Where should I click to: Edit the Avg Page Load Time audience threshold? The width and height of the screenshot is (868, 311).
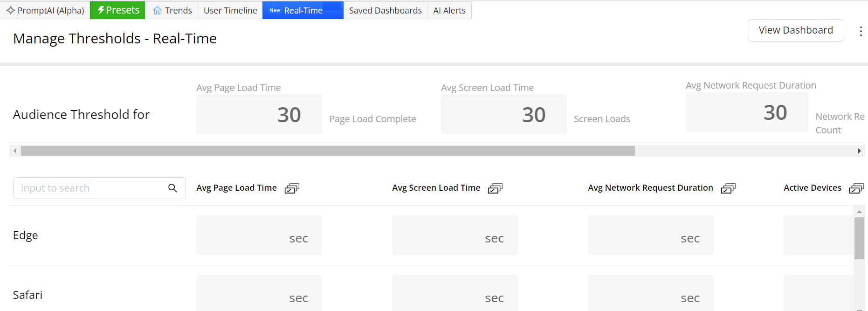coord(259,114)
